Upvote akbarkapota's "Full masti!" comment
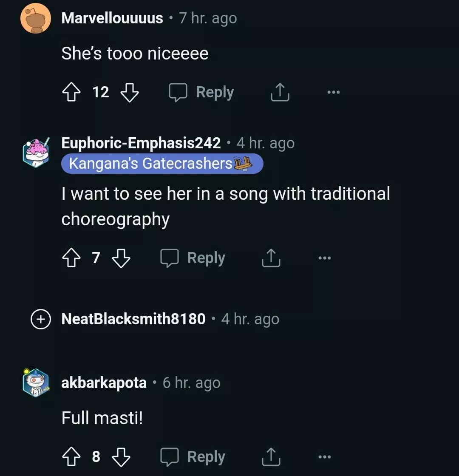459x476 pixels. 71,457
